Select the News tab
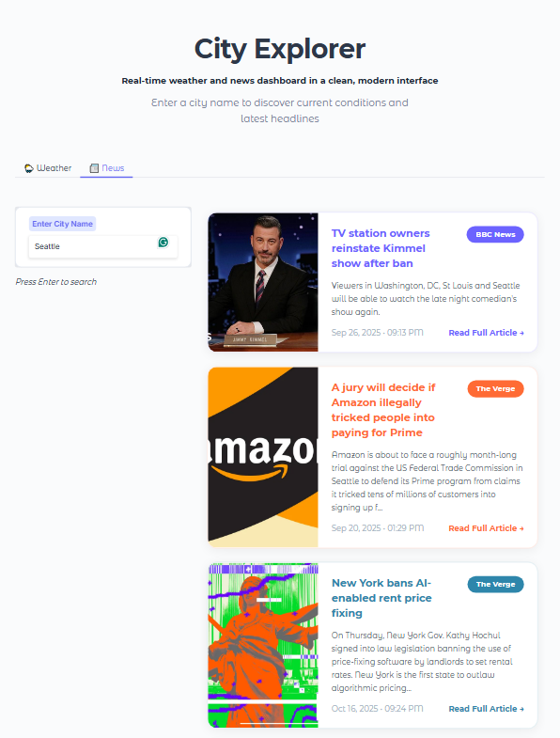The height and width of the screenshot is (738, 560). (x=106, y=168)
